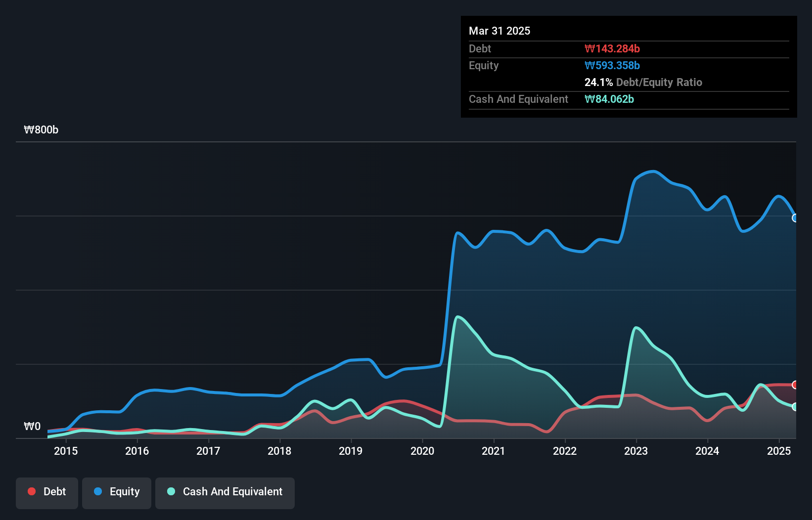
Task: Click the ₩ symbol in the Cash value
Action: [x=589, y=99]
